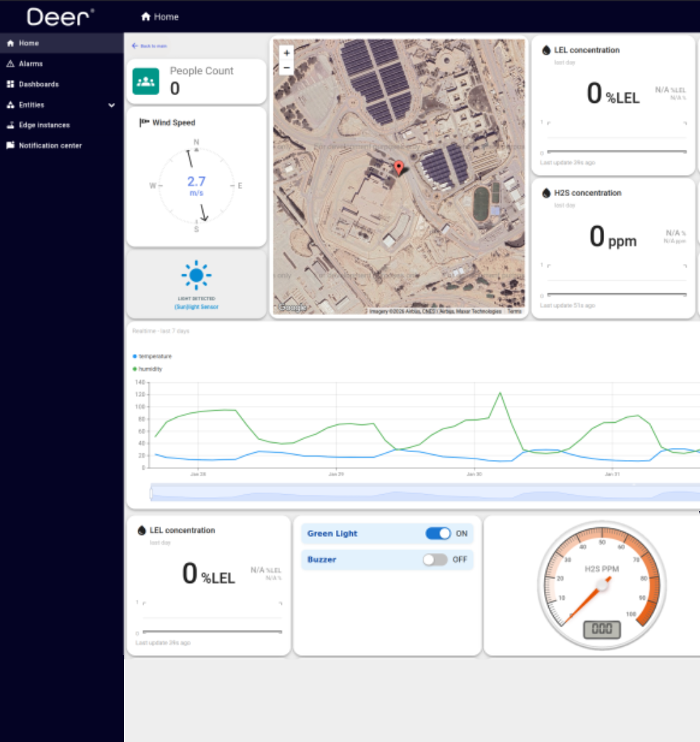The image size is (700, 742).
Task: Open Dashboards in the sidebar
Action: [62, 84]
